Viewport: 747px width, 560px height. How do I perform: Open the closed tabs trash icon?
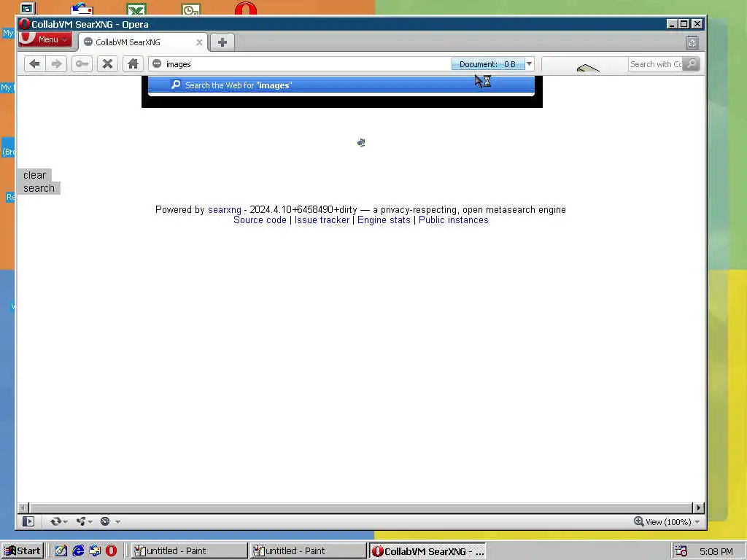point(692,43)
